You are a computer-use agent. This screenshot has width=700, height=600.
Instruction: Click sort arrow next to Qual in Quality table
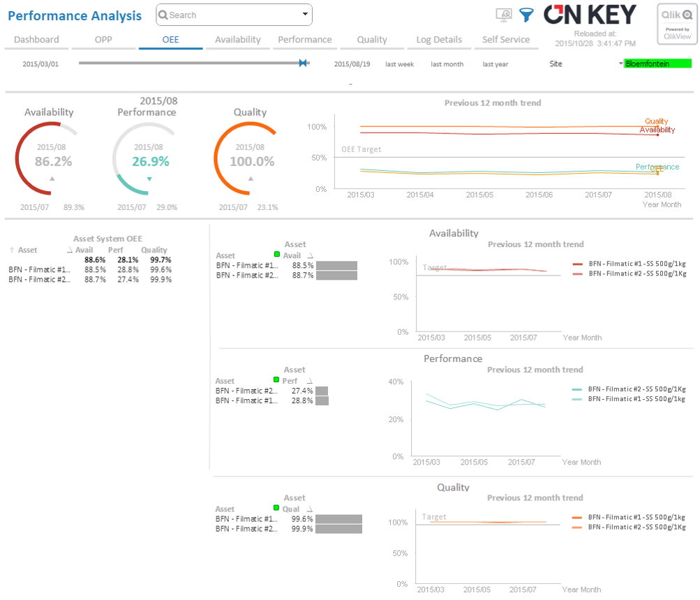point(309,509)
